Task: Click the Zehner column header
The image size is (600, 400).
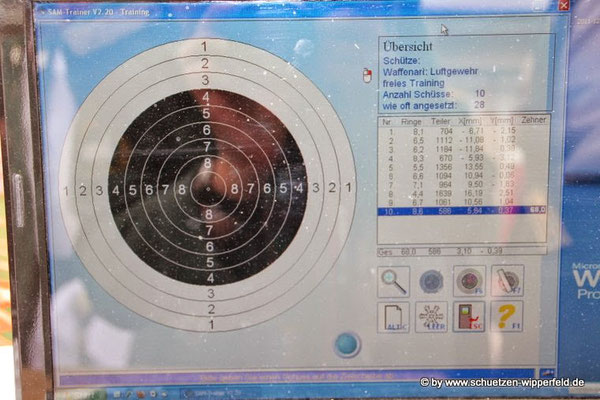Action: [533, 120]
